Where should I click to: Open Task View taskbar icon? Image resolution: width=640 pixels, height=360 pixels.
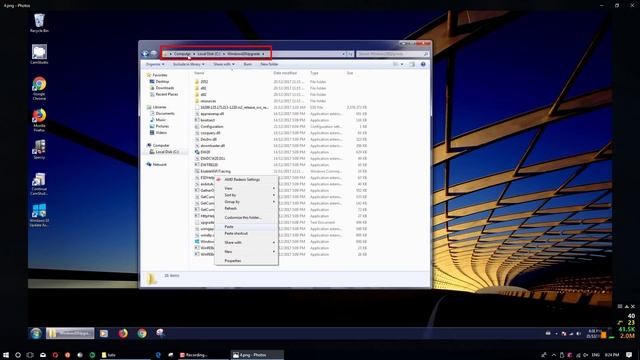[x=30, y=355]
